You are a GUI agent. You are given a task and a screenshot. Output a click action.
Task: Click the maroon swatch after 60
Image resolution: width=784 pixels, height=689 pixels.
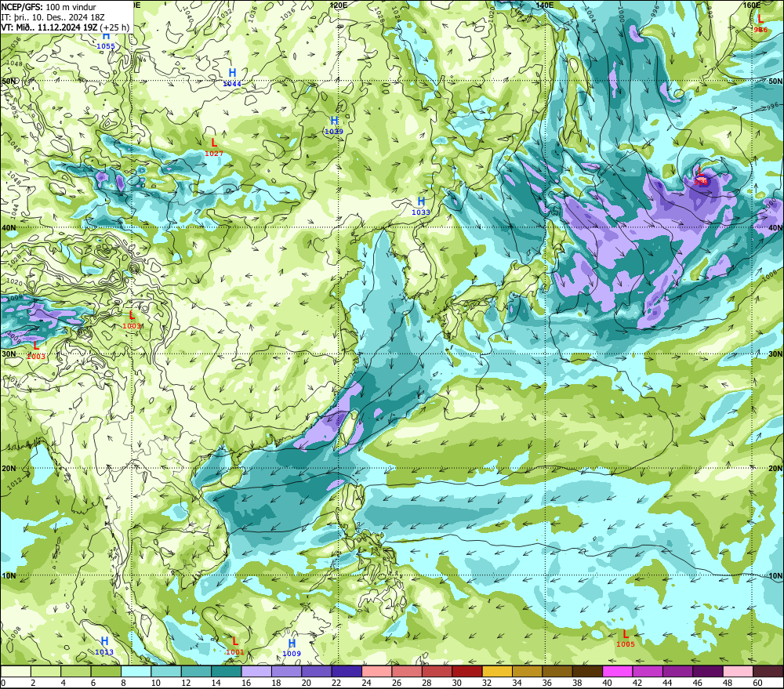768,671
